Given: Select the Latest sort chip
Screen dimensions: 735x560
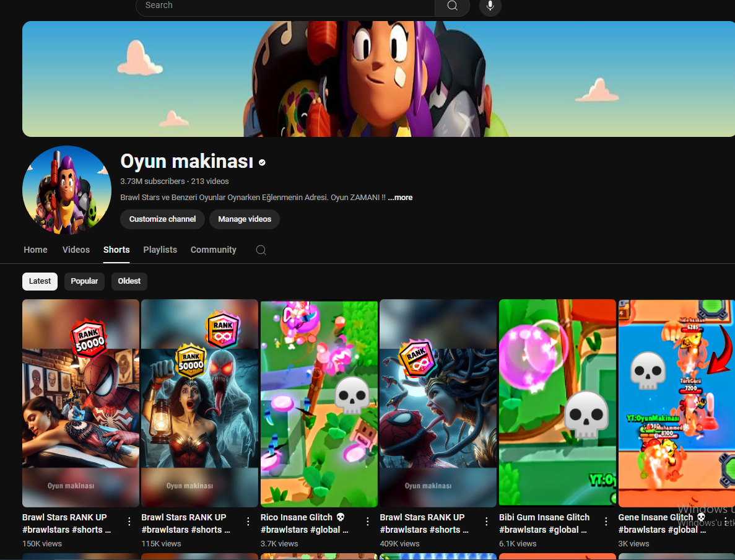Looking at the screenshot, I should [40, 281].
